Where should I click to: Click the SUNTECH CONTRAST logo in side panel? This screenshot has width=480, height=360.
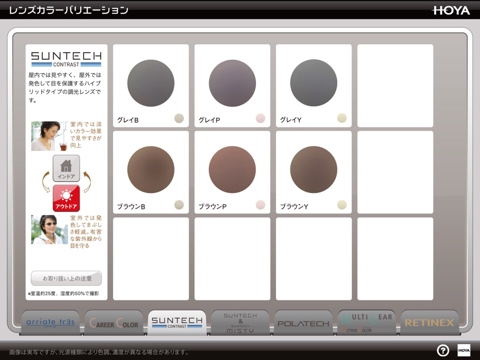(66, 59)
